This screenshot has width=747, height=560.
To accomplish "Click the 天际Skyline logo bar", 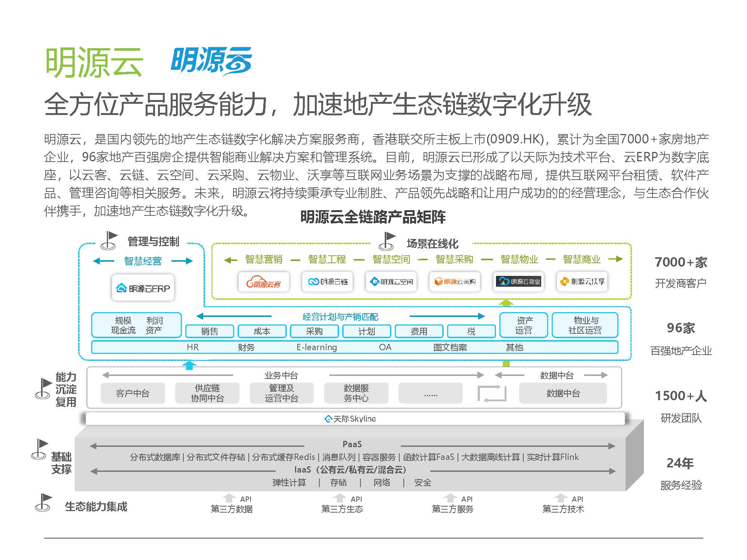I will pos(355,419).
